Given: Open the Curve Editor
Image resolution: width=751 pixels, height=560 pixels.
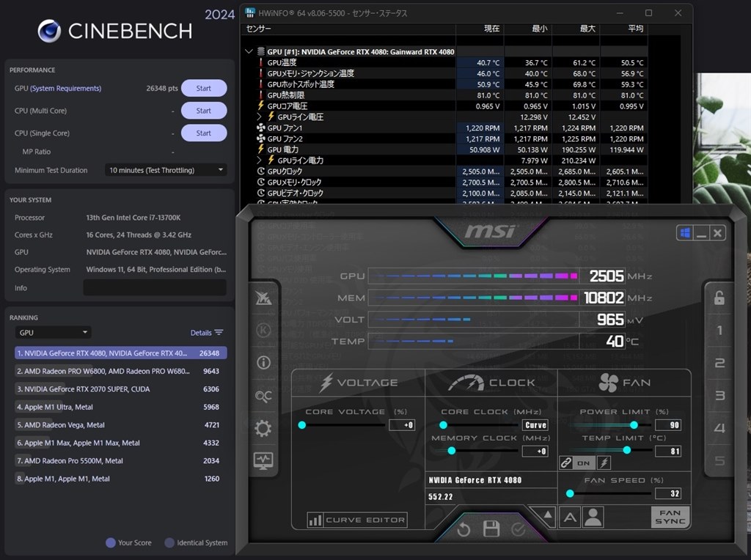Looking at the screenshot, I should [x=357, y=520].
